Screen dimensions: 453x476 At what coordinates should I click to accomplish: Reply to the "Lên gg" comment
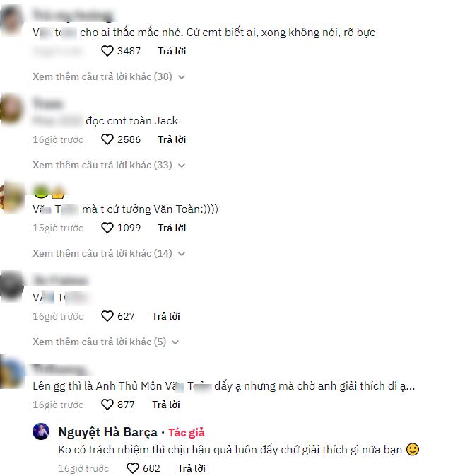tap(166, 405)
